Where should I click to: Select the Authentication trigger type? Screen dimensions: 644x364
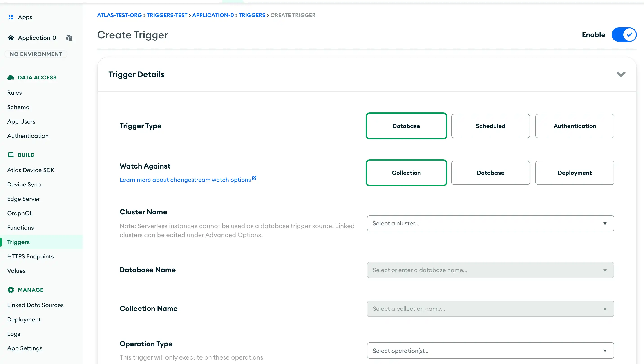(x=575, y=126)
